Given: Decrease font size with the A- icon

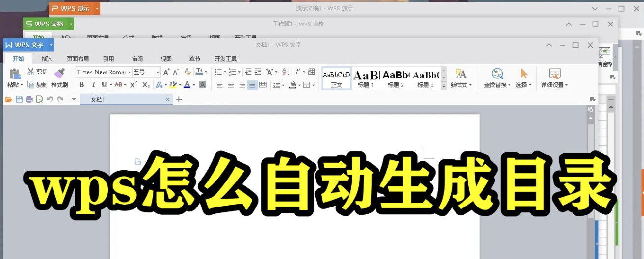Looking at the screenshot, I should pos(176,72).
